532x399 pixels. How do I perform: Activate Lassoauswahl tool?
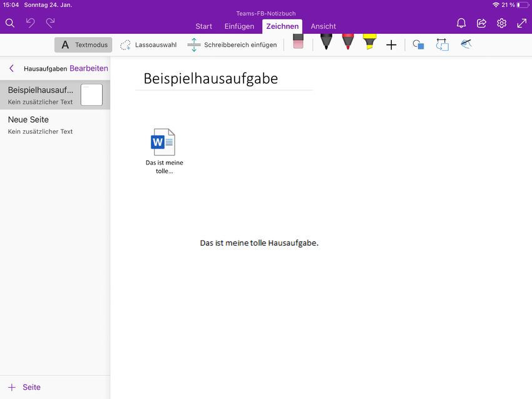(x=148, y=45)
